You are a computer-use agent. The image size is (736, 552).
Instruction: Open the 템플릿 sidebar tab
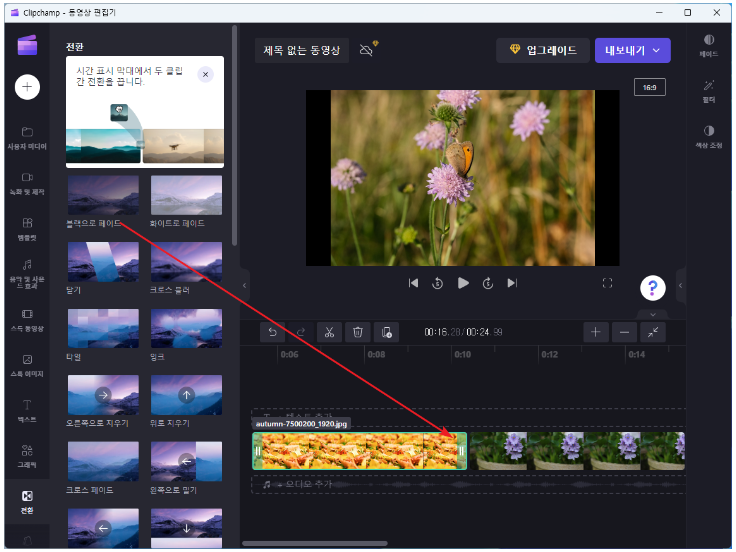point(27,229)
